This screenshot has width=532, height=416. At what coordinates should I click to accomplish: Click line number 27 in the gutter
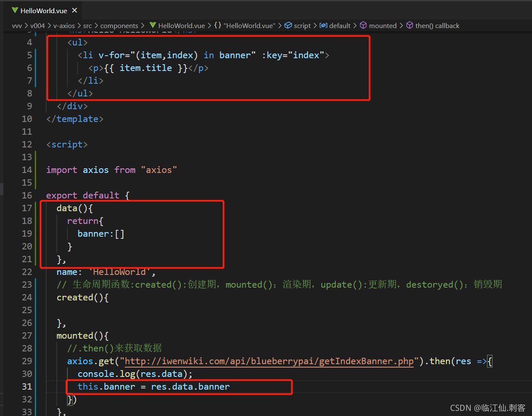pos(27,335)
